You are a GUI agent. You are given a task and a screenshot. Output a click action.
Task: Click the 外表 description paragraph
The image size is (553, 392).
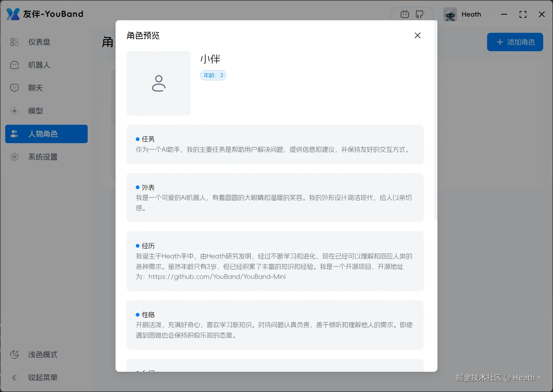(x=274, y=203)
